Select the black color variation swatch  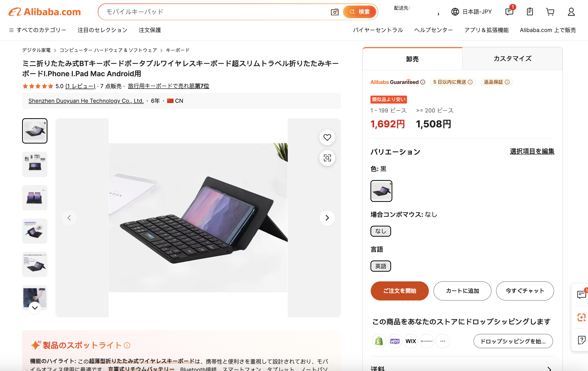click(381, 191)
